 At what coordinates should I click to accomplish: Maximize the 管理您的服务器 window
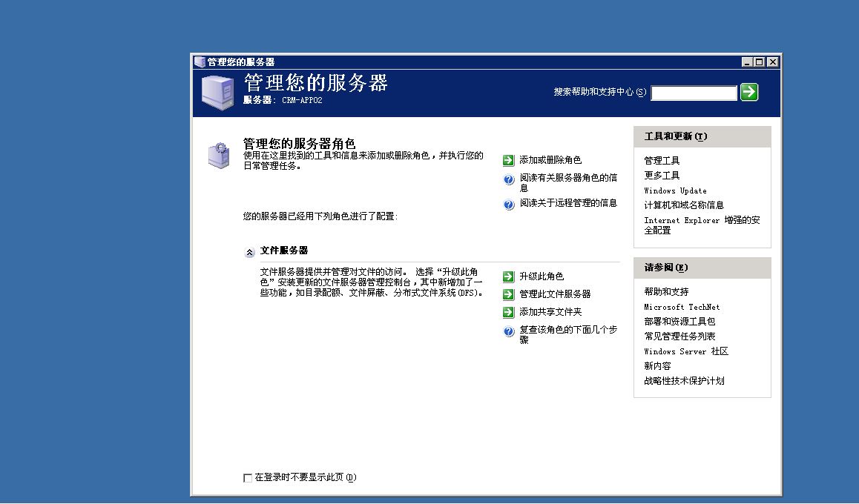coord(760,62)
